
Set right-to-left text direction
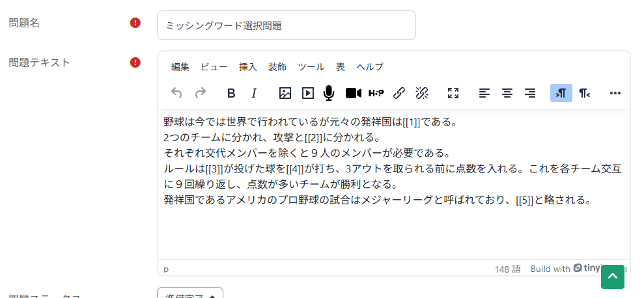[x=585, y=93]
